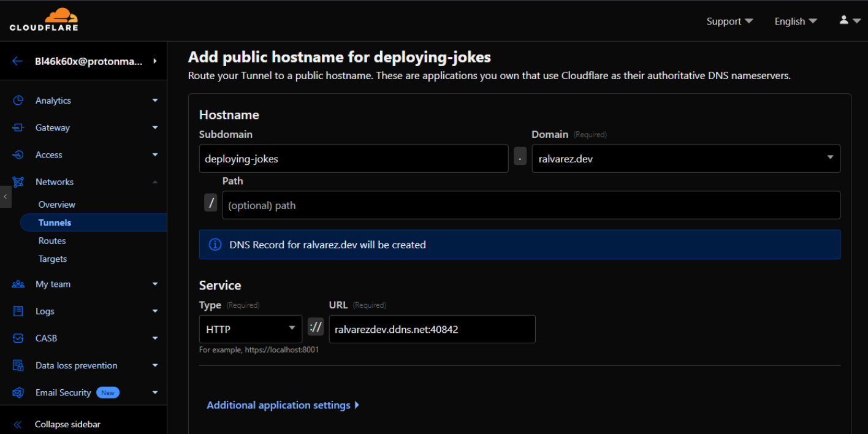Go back using the left arrow icon
The image size is (868, 434).
click(x=17, y=61)
